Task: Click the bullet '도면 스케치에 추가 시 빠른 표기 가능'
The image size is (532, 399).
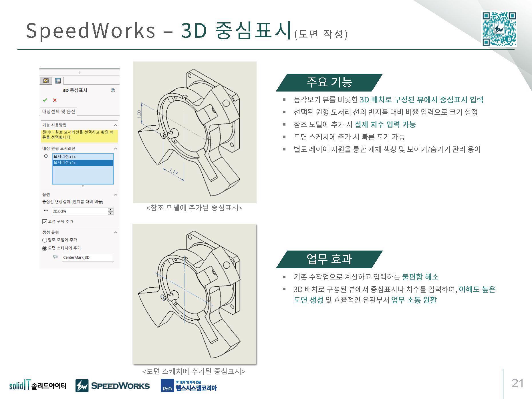Action: coord(349,137)
